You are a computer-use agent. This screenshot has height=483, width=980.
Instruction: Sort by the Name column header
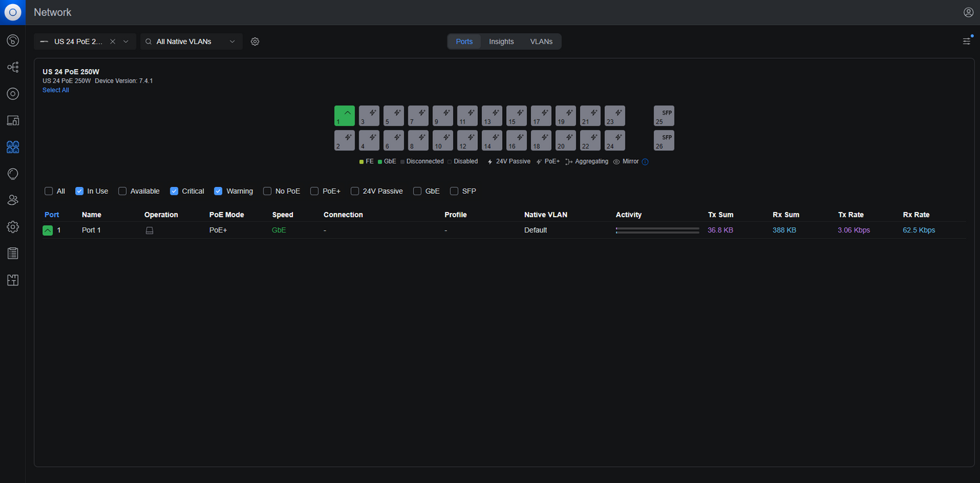click(x=92, y=215)
